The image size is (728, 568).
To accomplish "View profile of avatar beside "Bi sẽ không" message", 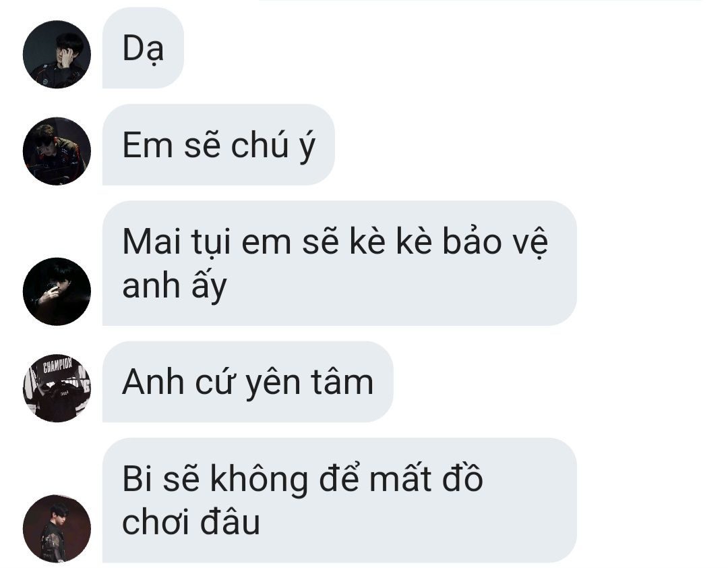I will click(57, 528).
